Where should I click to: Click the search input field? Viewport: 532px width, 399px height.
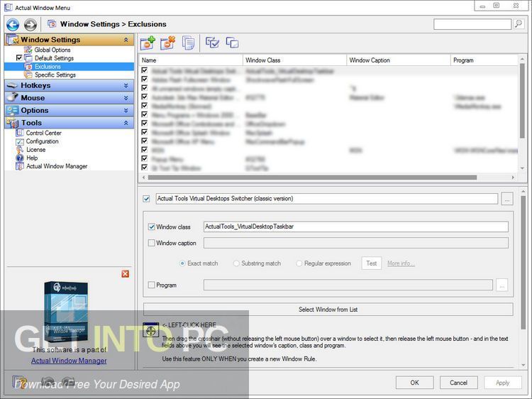tap(472, 24)
